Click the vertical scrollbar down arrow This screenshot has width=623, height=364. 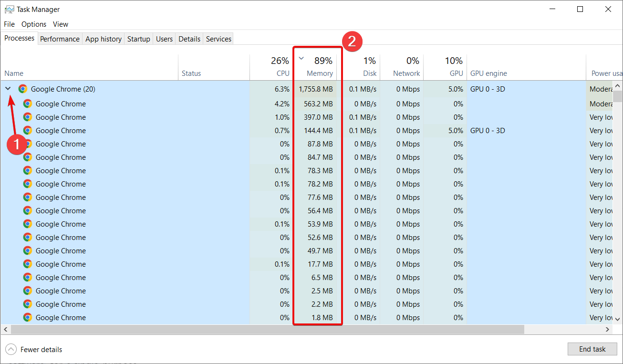[617, 319]
